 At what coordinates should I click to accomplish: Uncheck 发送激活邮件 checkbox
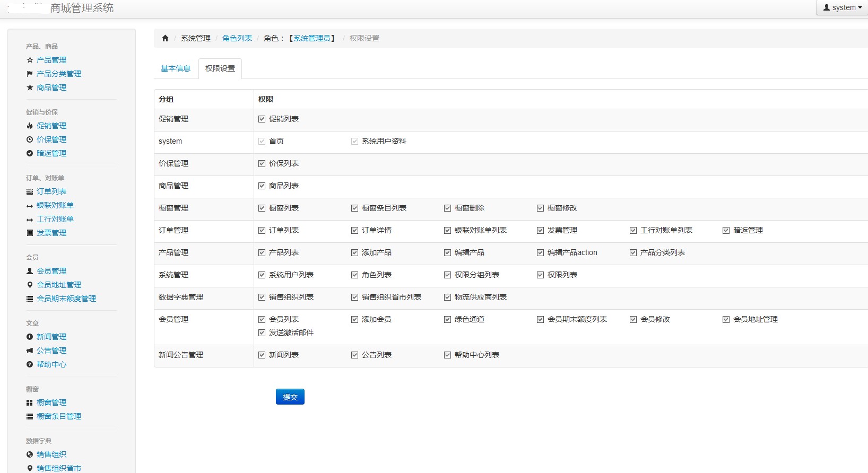[x=262, y=333]
